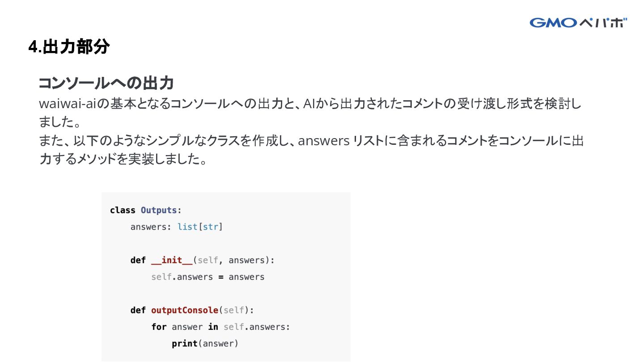Select the slide title 4.出力部分
The height and width of the screenshot is (362, 644).
tap(69, 46)
